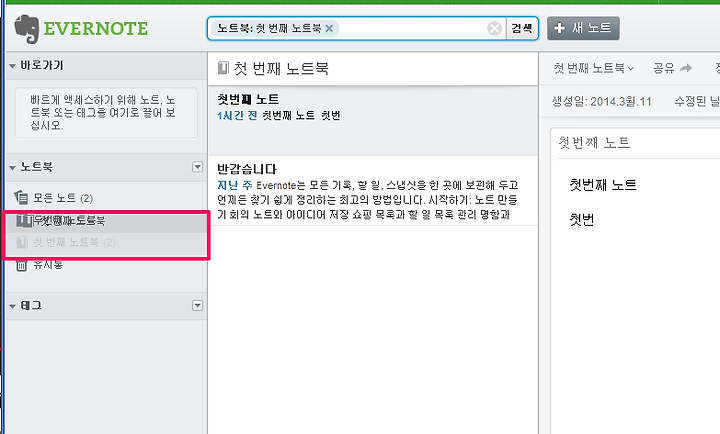Open the 첫번째 노트 note in list
The height and width of the screenshot is (434, 720).
click(373, 121)
